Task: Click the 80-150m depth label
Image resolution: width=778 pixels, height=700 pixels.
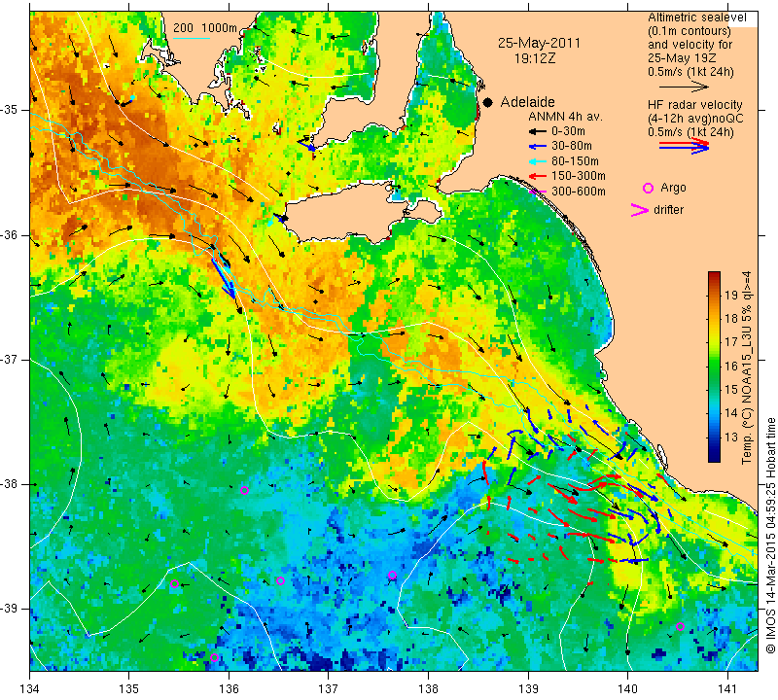Action: 575,161
